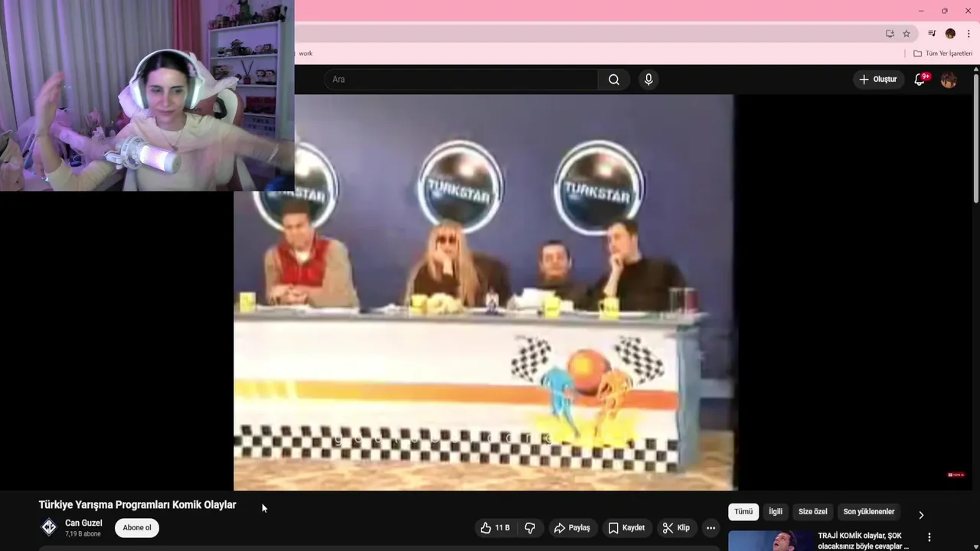Select the İlgili filter chip

[776, 512]
